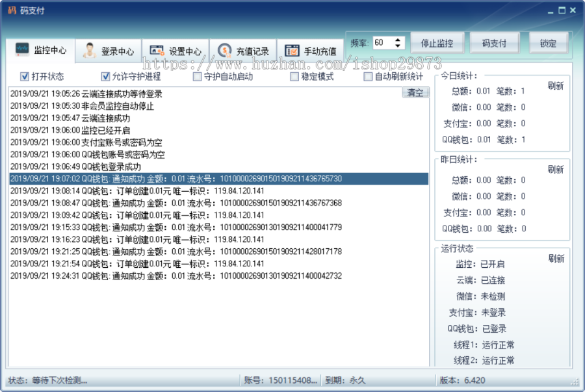Click status bar 版本: 6.420
Viewport: 585px width, 392px height.
462,380
